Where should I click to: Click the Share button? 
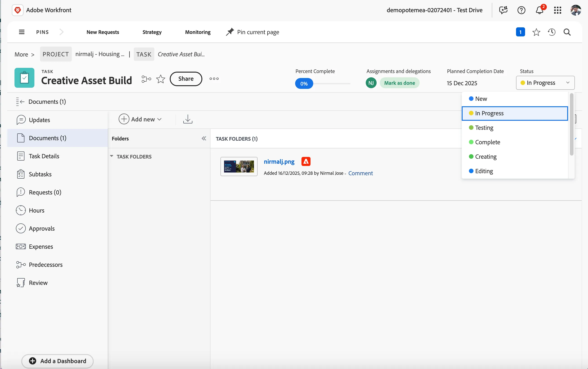[x=186, y=79]
